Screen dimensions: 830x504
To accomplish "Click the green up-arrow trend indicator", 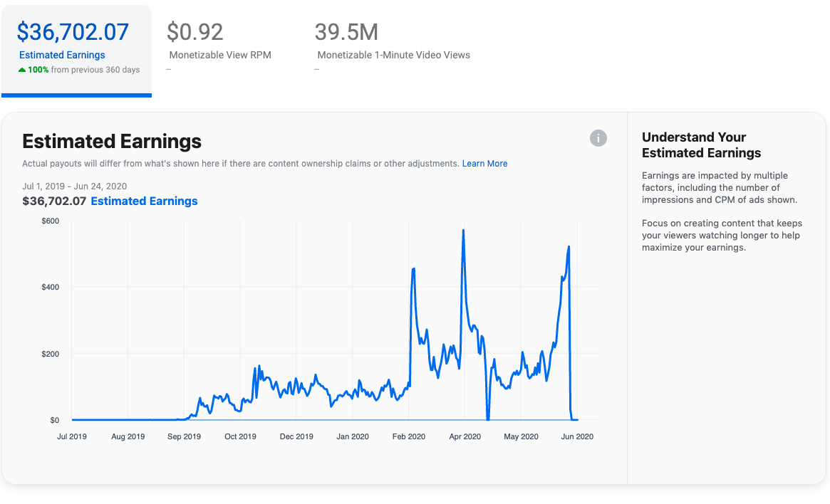I will coord(22,70).
